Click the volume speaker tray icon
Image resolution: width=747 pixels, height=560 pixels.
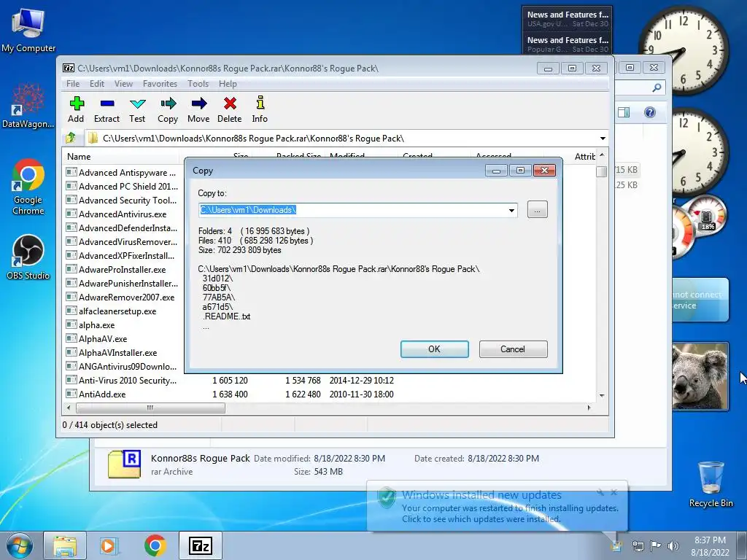coord(673,545)
